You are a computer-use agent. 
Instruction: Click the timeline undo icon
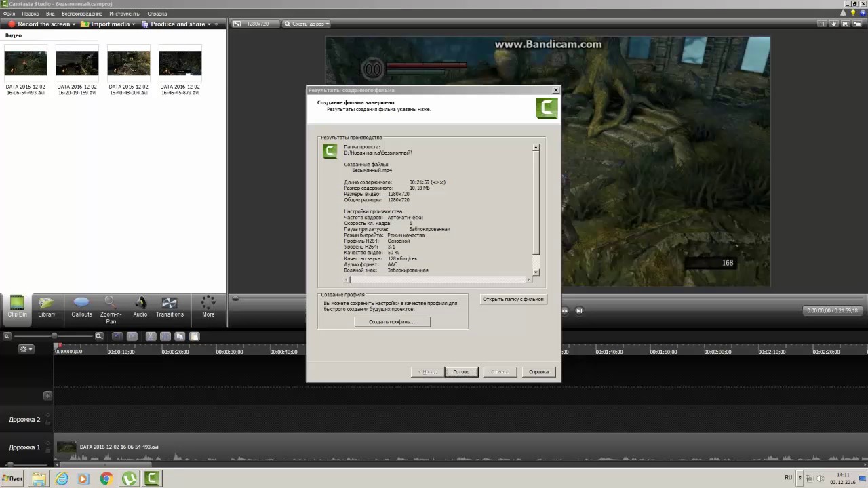[x=117, y=336]
